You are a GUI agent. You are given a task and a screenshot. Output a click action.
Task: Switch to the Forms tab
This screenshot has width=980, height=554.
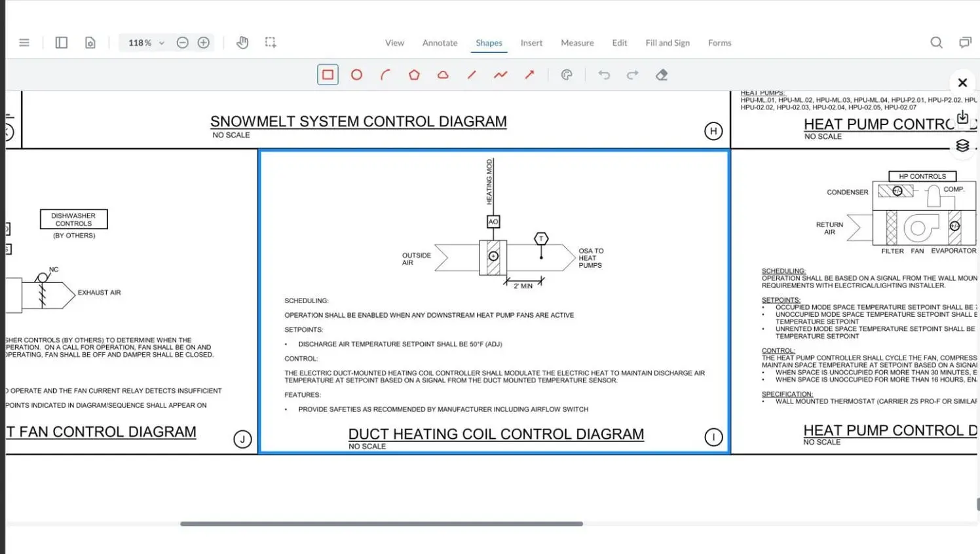[719, 43]
